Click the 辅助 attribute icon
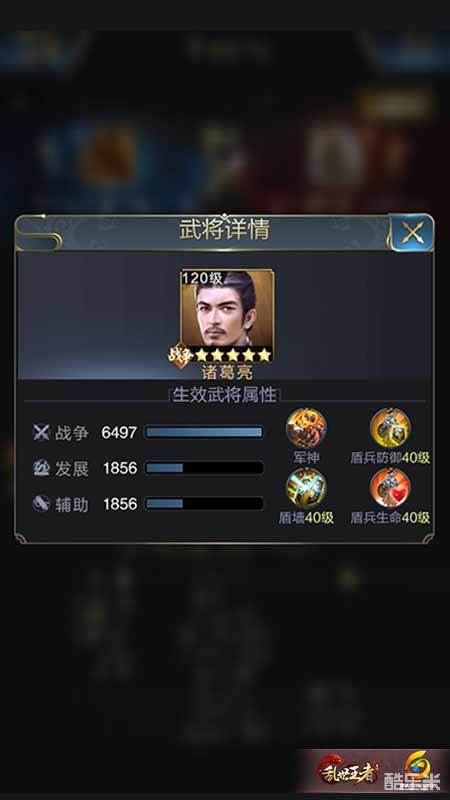This screenshot has width=450, height=800. [x=41, y=504]
